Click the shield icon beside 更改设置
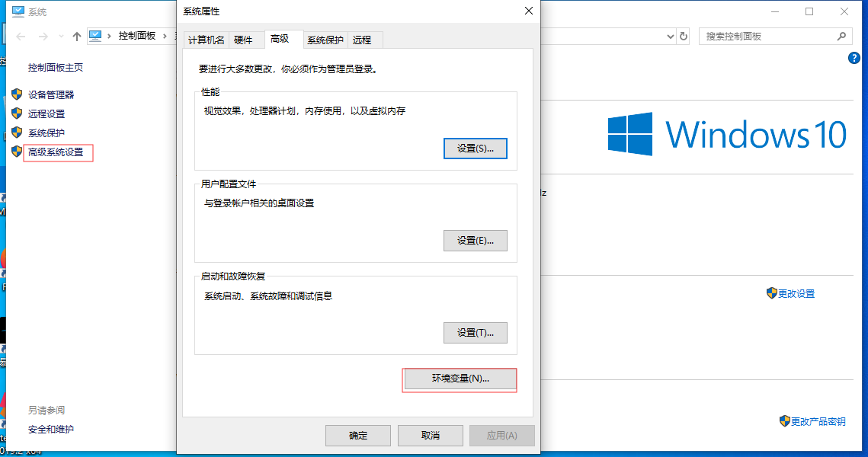This screenshot has width=868, height=457. click(x=772, y=293)
